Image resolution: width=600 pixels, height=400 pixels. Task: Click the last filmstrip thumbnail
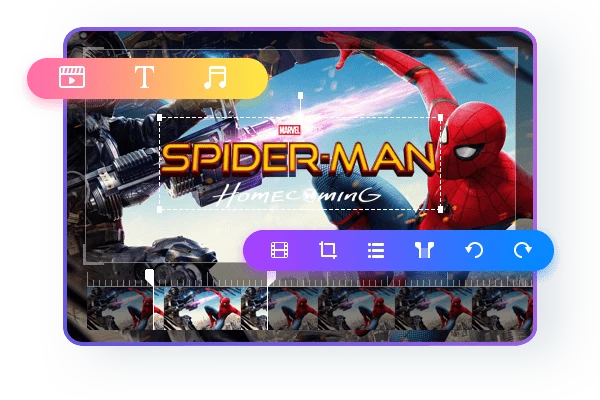coord(502,309)
